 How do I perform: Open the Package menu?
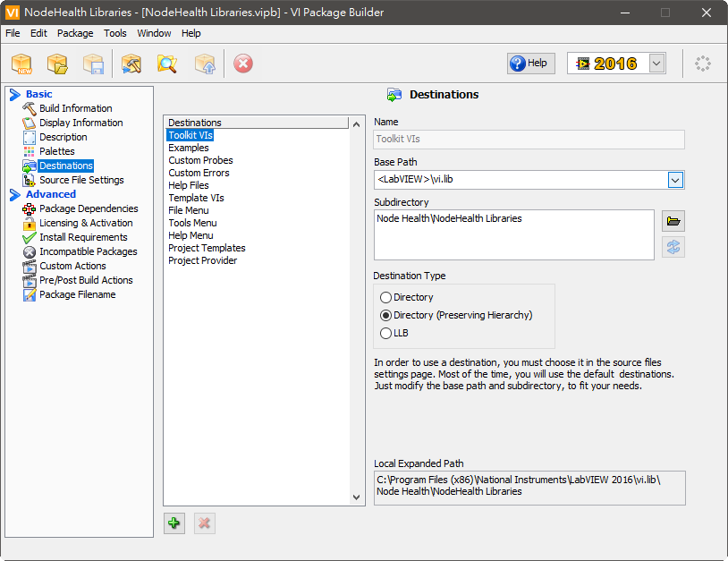click(75, 33)
